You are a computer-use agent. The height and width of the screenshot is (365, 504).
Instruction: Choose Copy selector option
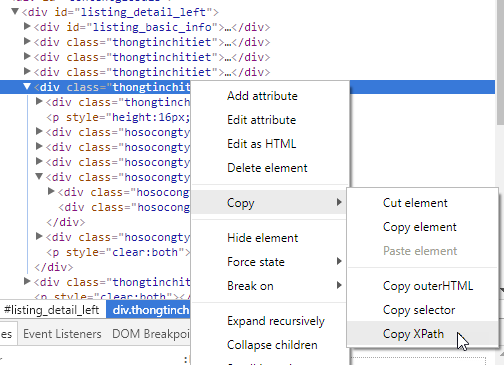click(x=423, y=310)
